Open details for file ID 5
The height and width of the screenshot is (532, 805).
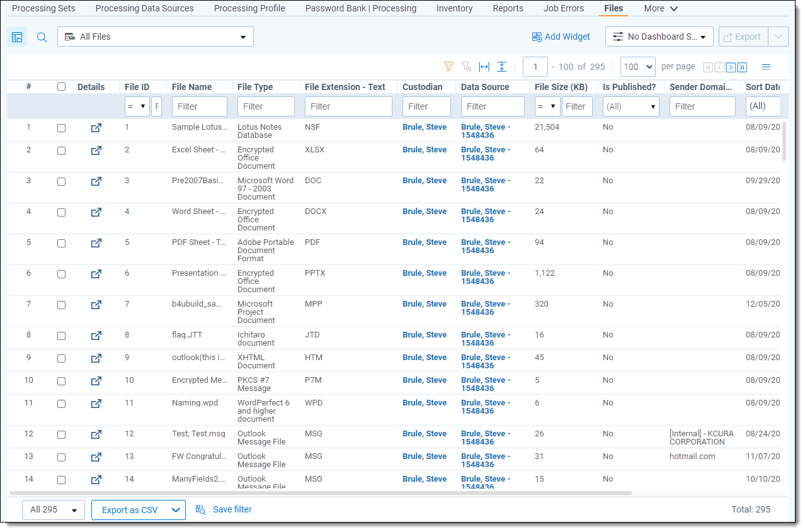coord(96,243)
